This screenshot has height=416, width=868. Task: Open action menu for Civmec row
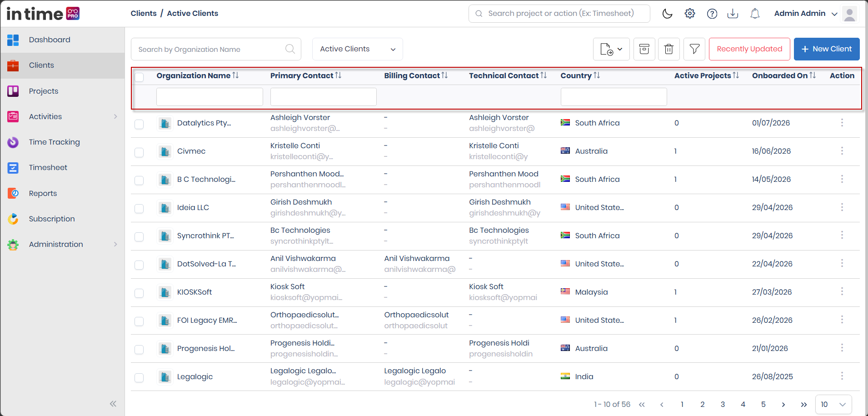842,151
